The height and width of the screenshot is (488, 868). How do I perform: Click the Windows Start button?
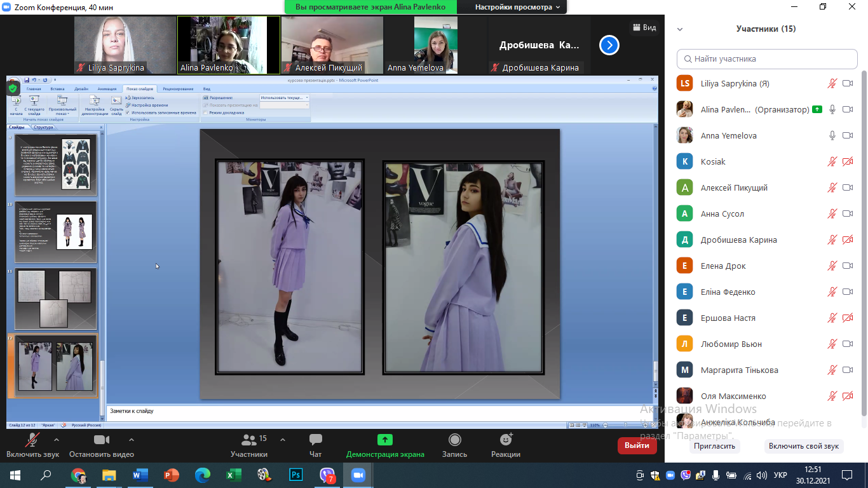[15, 475]
